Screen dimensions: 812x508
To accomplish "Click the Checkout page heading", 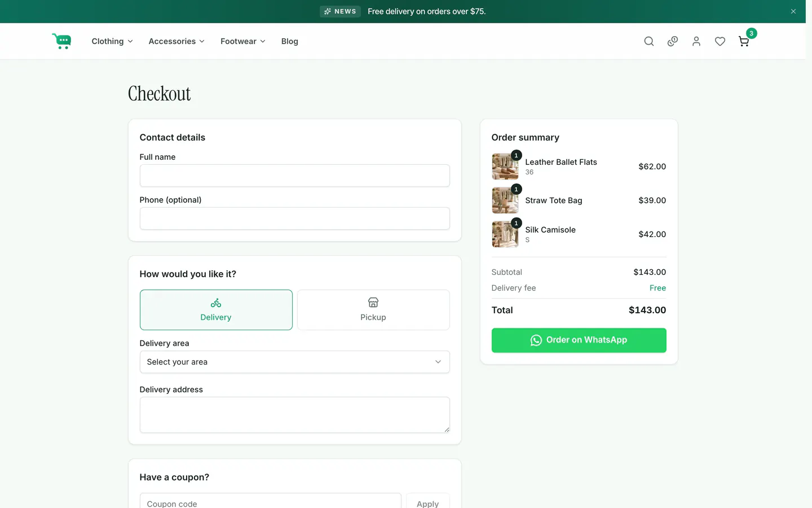I will pyautogui.click(x=160, y=94).
